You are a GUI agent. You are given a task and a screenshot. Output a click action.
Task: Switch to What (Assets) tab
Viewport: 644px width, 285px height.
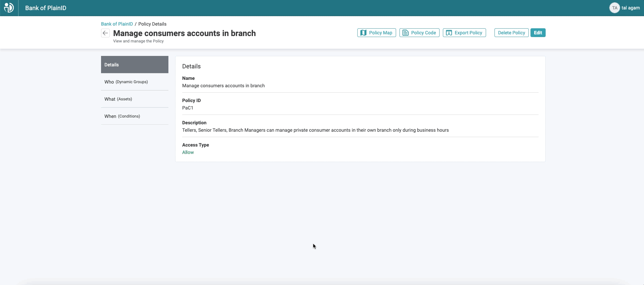[x=135, y=99]
